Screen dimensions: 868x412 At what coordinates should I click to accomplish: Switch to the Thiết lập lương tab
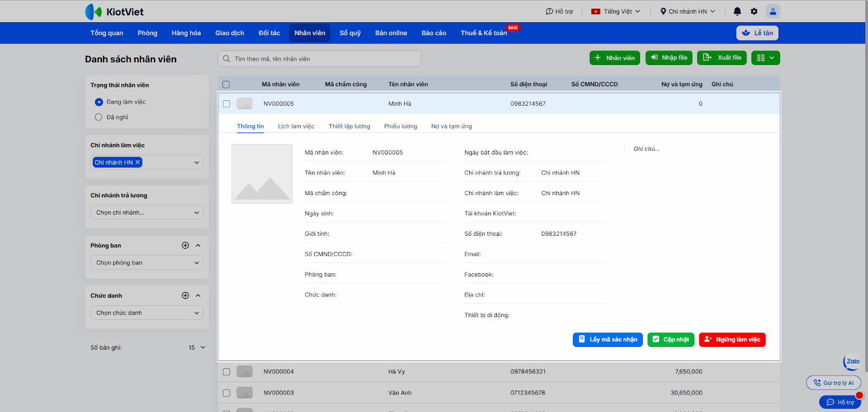[349, 126]
